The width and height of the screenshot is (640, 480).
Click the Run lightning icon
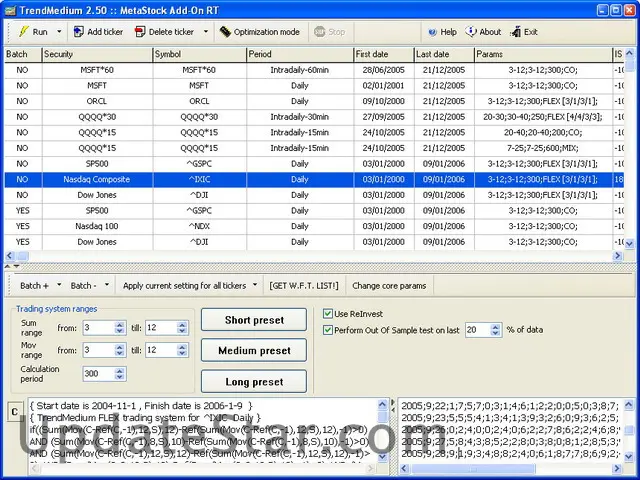pyautogui.click(x=24, y=31)
